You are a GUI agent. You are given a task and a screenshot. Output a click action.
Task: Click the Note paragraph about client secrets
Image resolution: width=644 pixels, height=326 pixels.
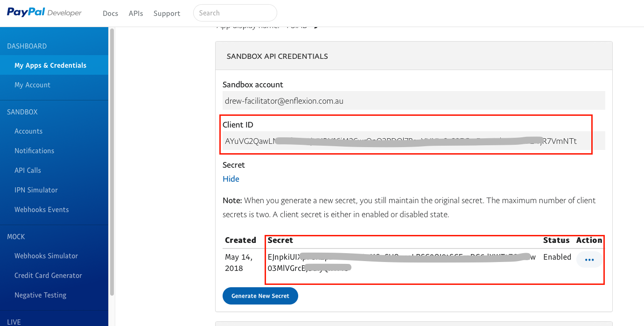[x=409, y=207]
